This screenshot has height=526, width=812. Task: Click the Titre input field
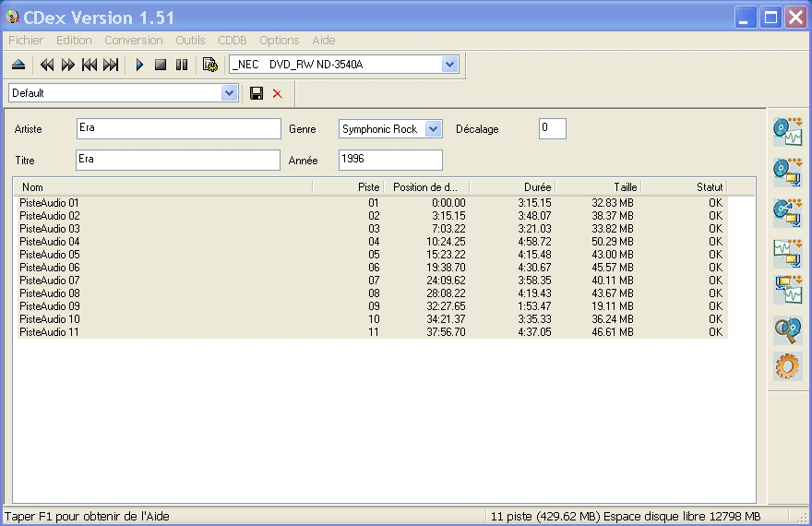[x=178, y=160]
